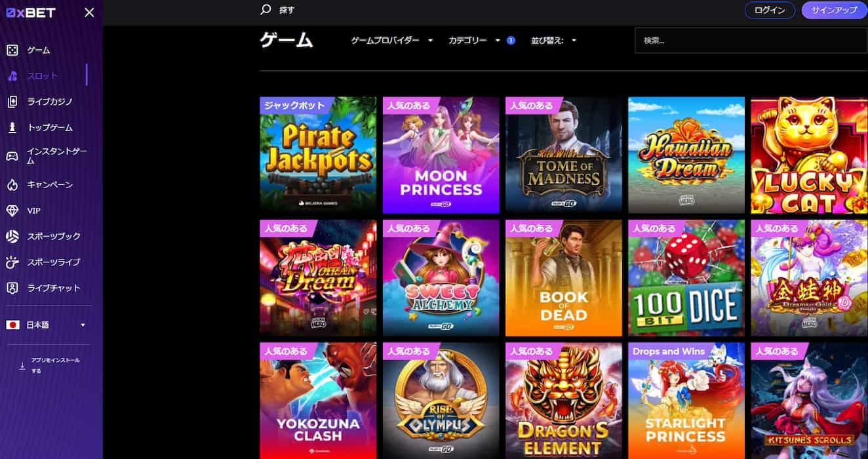
Task: Open the diamond VIP icon
Action: [12, 210]
